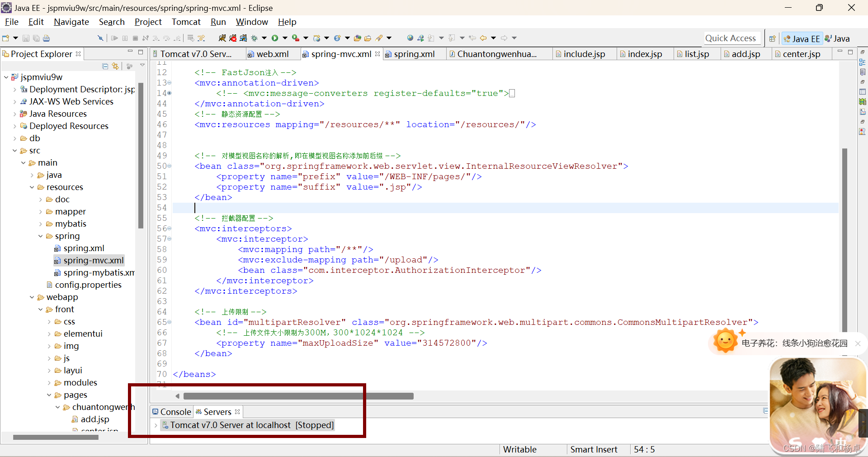Viewport: 868px width, 457px height.
Task: Launch the application with the green Run icon
Action: coord(276,38)
